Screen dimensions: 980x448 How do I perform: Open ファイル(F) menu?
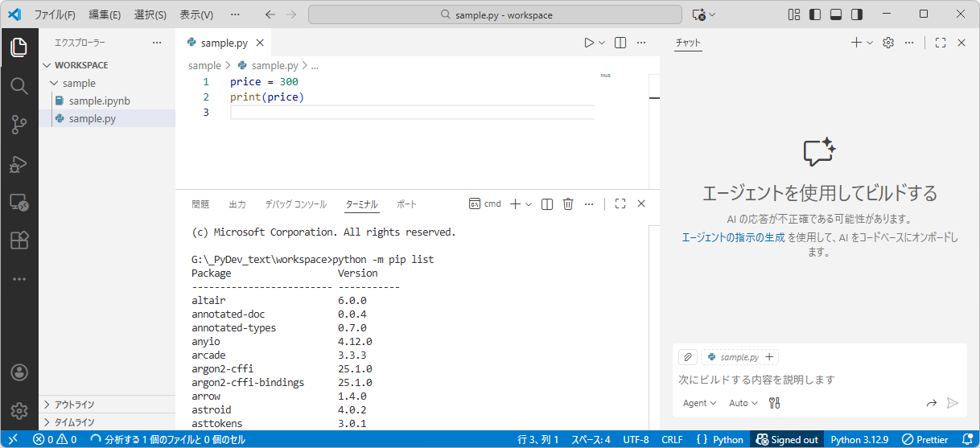[55, 14]
